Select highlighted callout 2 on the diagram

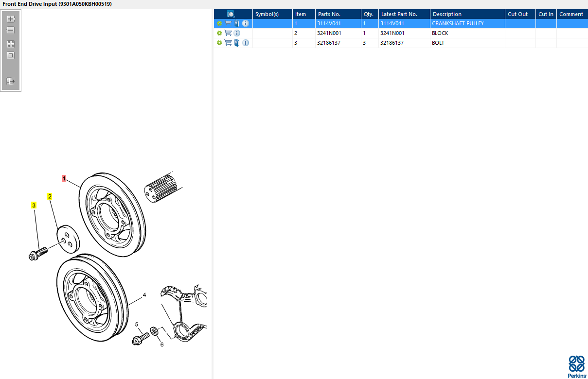coord(50,196)
